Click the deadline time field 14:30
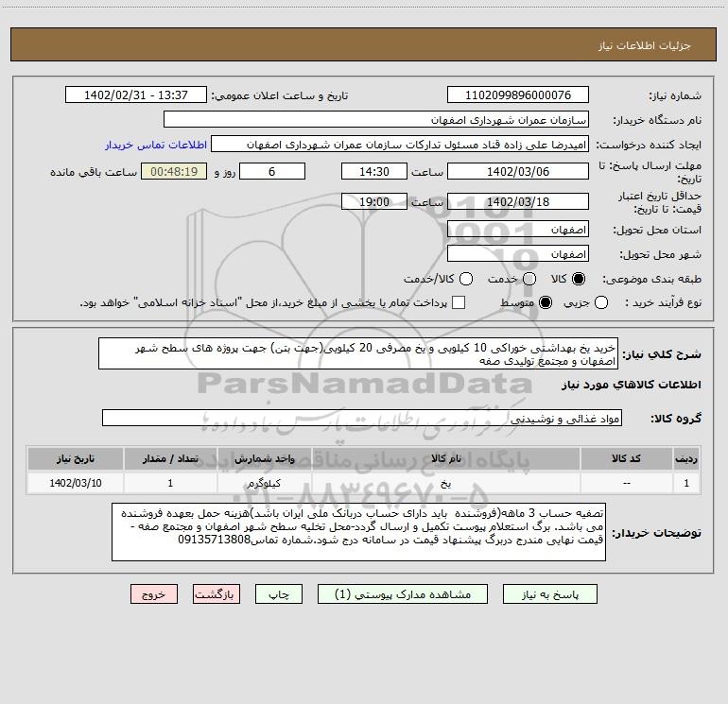 pyautogui.click(x=374, y=171)
